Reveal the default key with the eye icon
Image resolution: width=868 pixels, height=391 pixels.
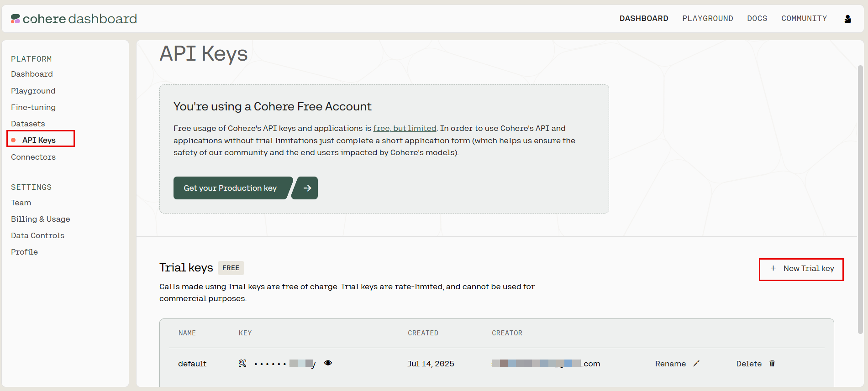[x=328, y=363]
